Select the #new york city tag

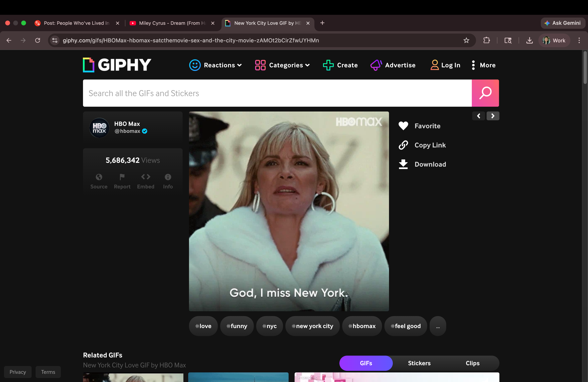pos(312,326)
